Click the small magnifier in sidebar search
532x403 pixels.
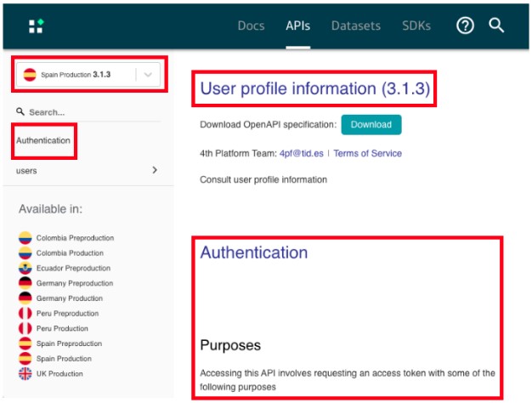pos(20,111)
